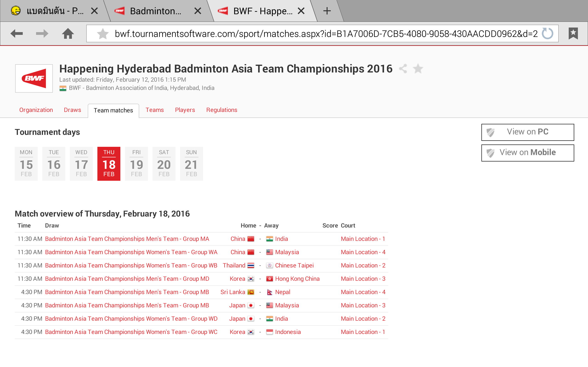Click the address bar URL field

[x=326, y=33]
